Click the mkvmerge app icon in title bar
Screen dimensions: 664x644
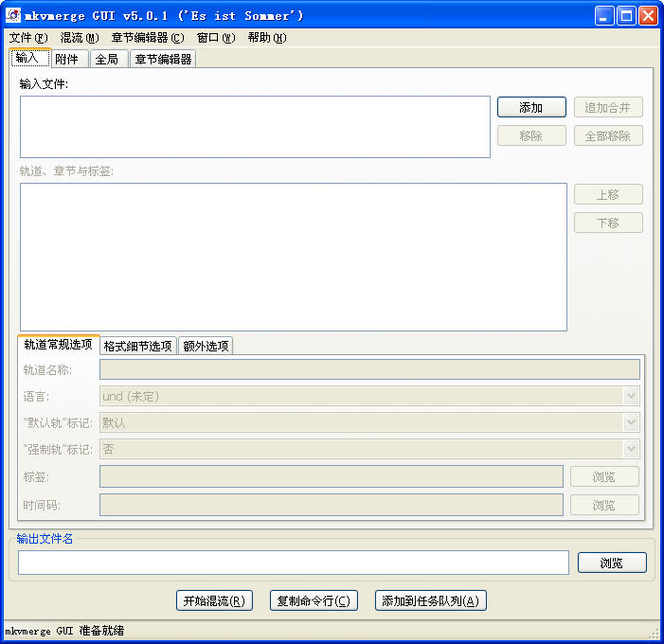13,15
